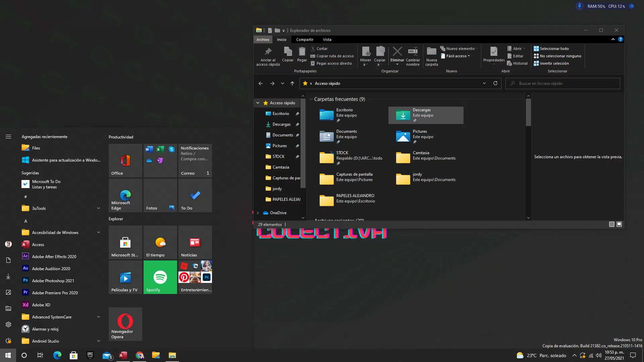
Task: Unpin Documents using its pin icon
Action: click(297, 135)
